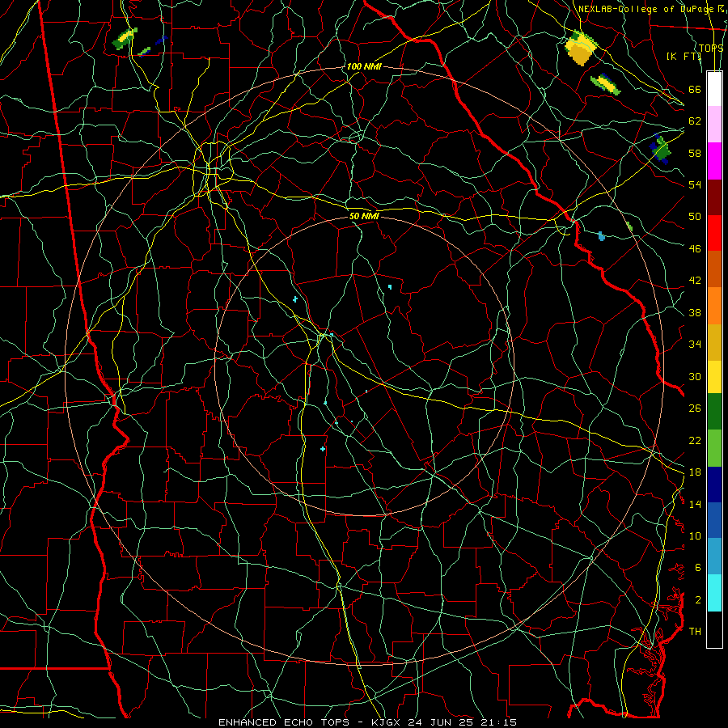Click the magenta legend swatch
Screen dimensions: 728x728
coord(714,161)
